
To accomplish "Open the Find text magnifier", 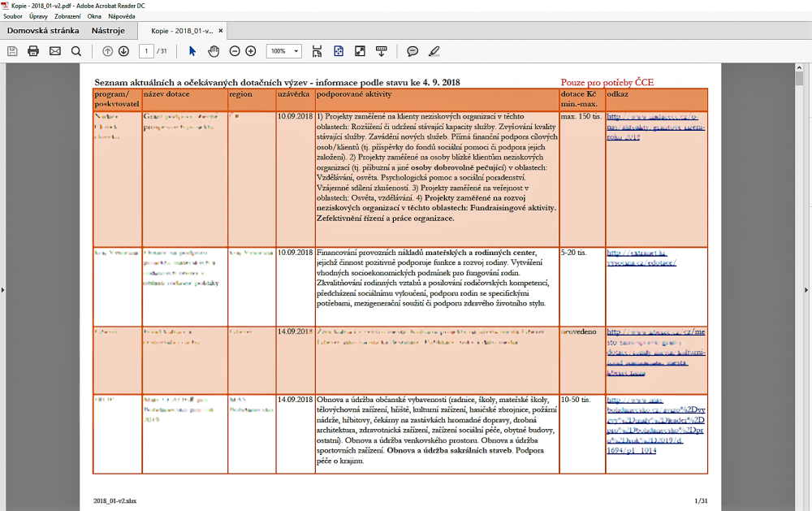I will tap(76, 51).
